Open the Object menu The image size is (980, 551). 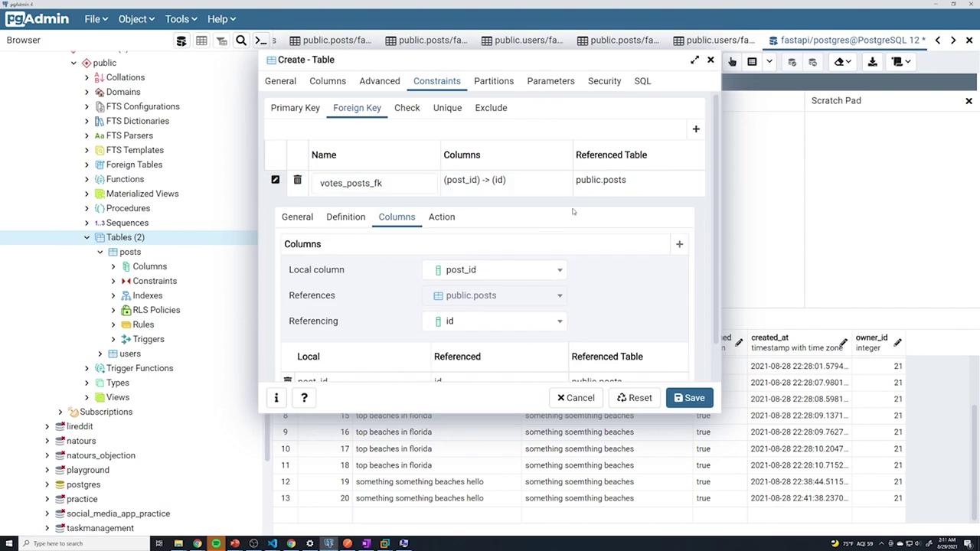(x=136, y=19)
